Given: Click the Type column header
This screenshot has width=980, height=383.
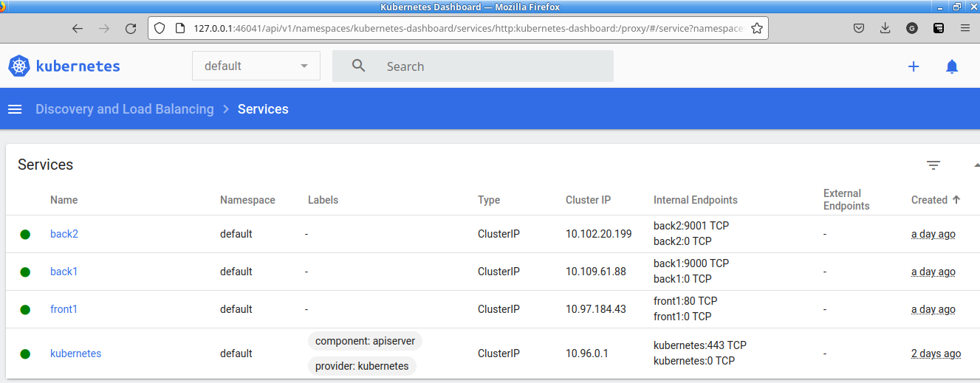Looking at the screenshot, I should click(489, 200).
